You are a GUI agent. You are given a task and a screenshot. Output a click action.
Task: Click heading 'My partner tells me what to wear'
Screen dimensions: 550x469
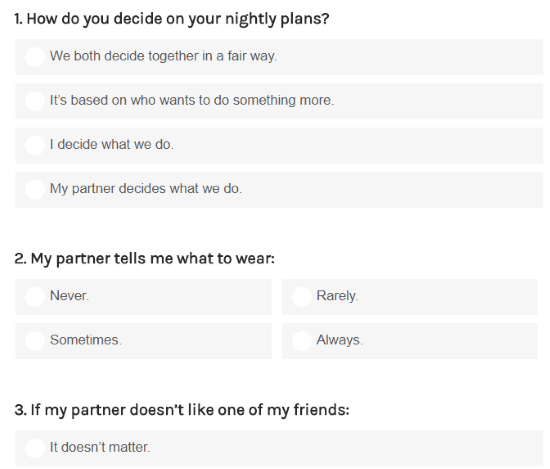click(145, 259)
